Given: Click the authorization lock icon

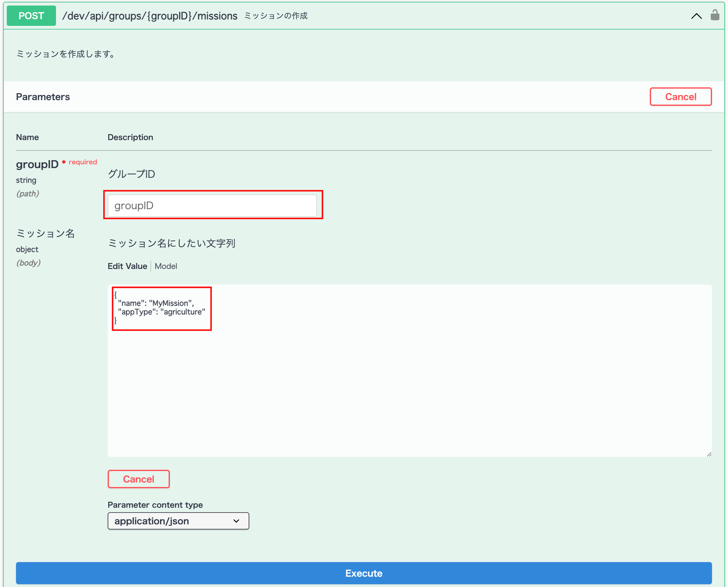Looking at the screenshot, I should click(x=714, y=15).
